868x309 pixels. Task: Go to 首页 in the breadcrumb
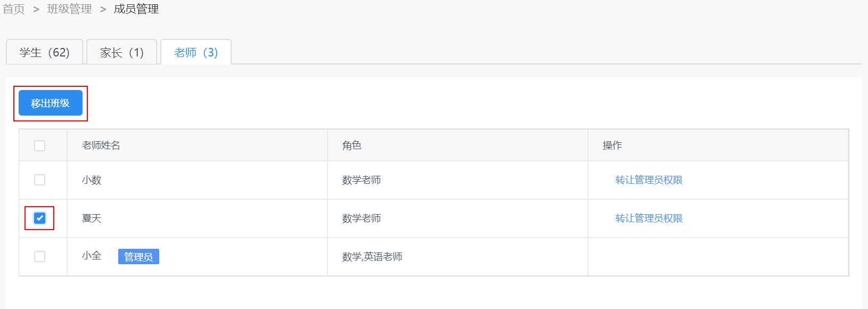14,9
